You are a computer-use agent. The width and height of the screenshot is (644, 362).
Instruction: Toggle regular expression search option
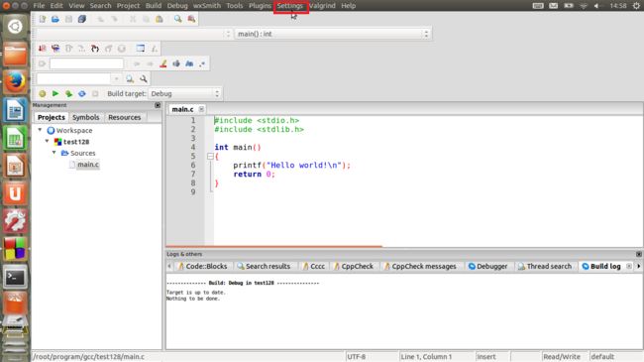202,63
